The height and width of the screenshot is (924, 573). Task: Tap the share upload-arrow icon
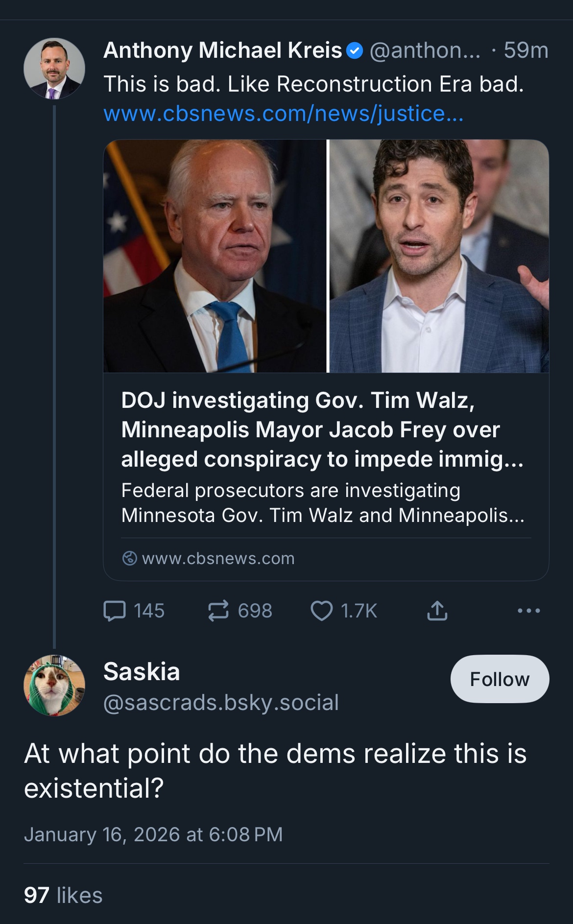(x=437, y=611)
